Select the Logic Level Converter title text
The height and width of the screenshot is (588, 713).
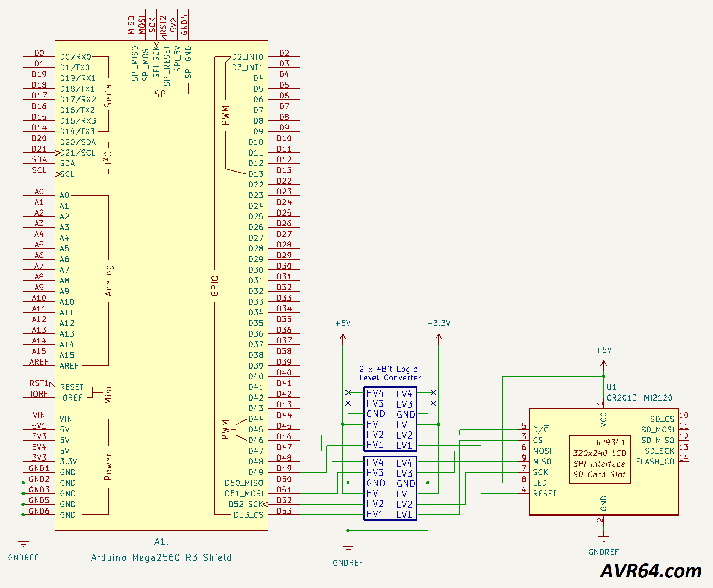click(390, 374)
